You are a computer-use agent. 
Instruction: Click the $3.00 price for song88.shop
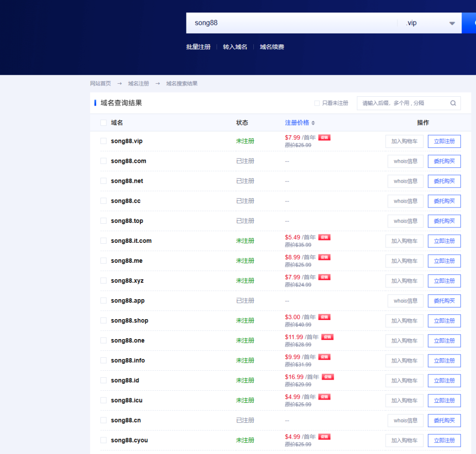coord(292,317)
